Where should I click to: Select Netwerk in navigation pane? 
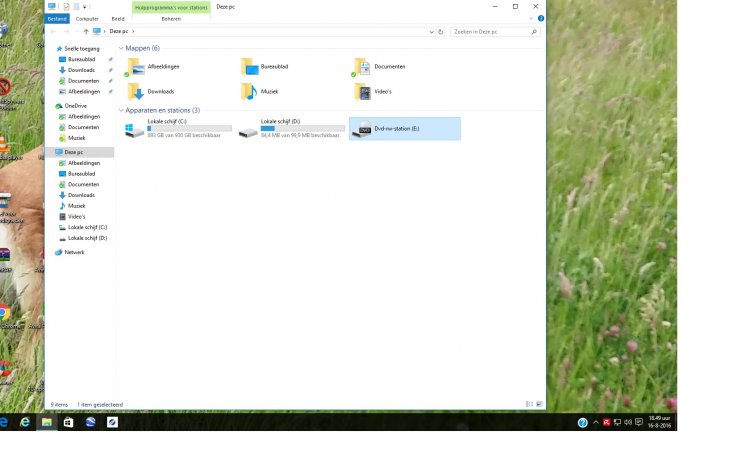coord(74,252)
